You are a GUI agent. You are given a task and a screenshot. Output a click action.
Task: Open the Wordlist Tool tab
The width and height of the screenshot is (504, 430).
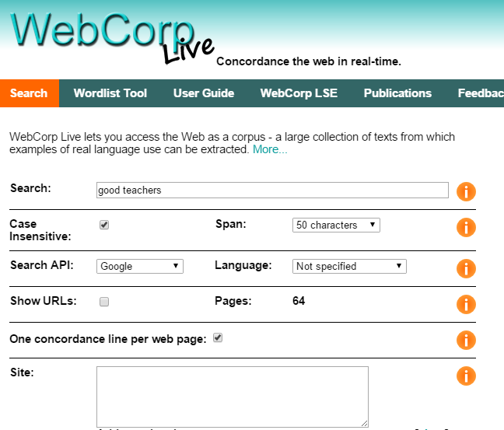pos(110,93)
